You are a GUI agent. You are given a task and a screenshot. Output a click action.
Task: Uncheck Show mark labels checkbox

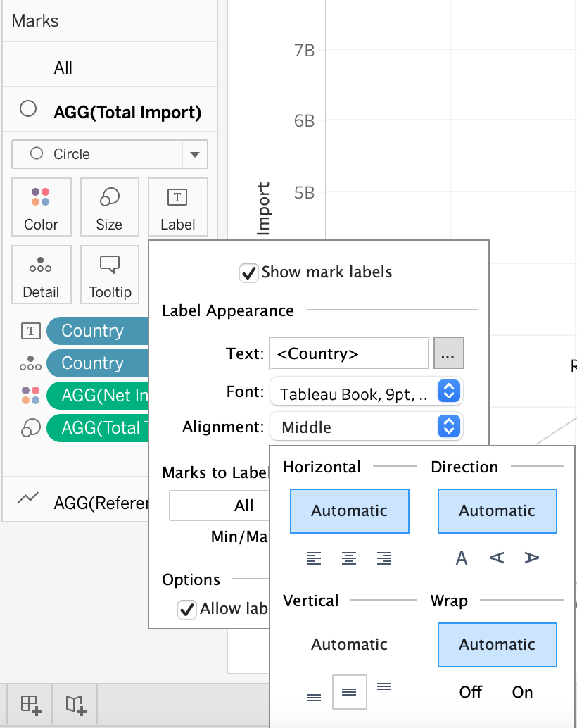(248, 272)
